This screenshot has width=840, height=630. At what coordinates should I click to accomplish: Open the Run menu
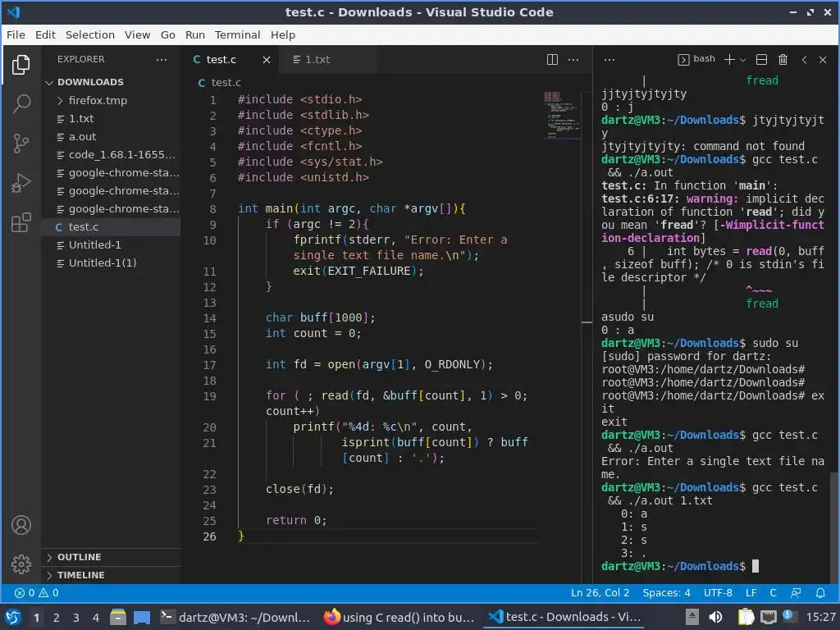click(x=195, y=34)
